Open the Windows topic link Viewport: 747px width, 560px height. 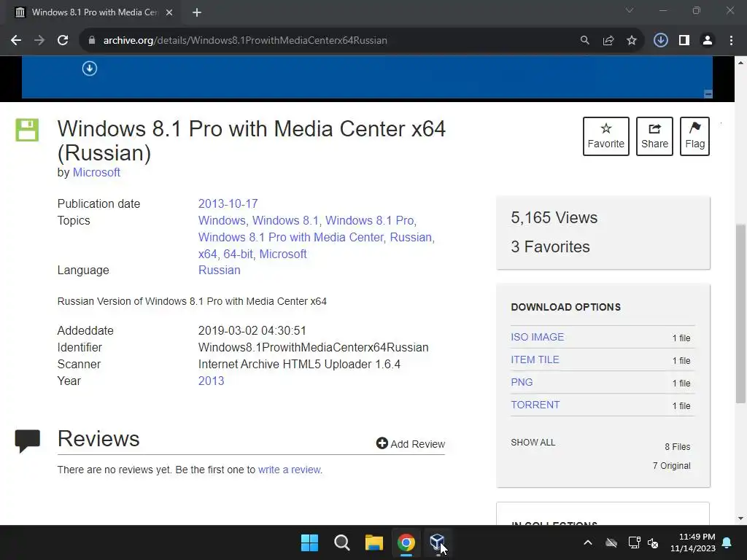pyautogui.click(x=222, y=220)
